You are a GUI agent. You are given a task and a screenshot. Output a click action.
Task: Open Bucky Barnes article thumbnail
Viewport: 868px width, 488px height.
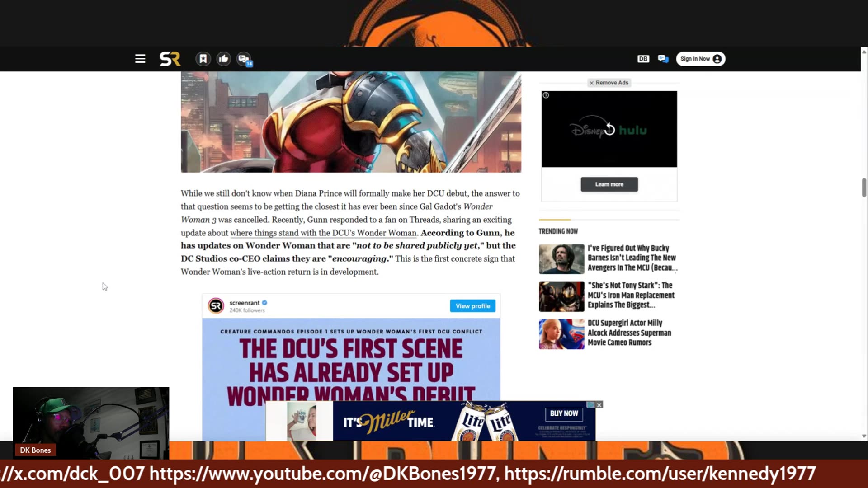[561, 259]
